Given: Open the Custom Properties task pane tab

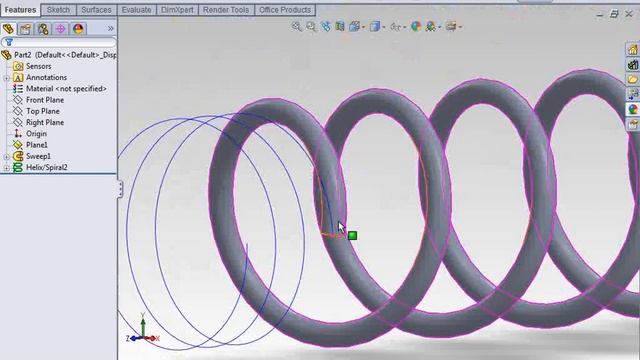Looking at the screenshot, I should pos(633,124).
